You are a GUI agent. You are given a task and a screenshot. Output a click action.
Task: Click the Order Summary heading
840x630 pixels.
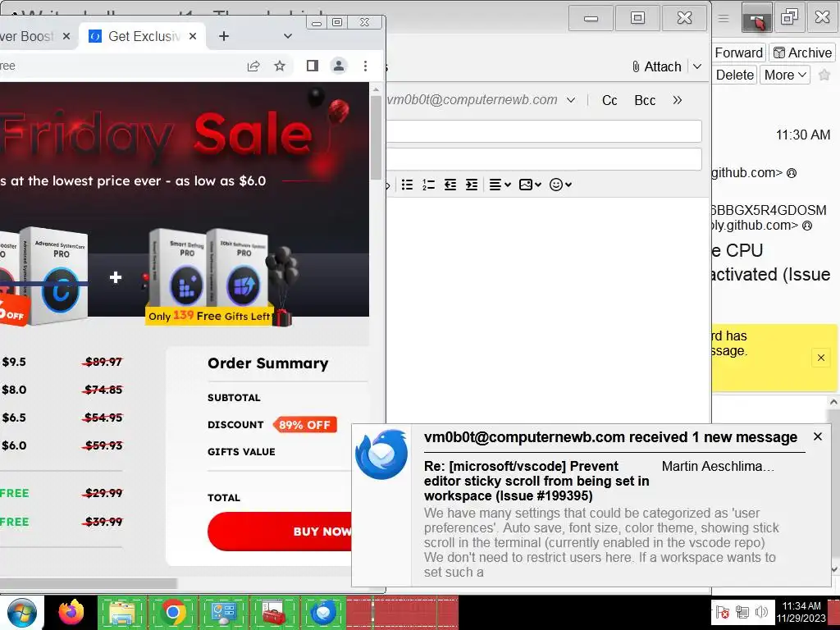point(268,363)
